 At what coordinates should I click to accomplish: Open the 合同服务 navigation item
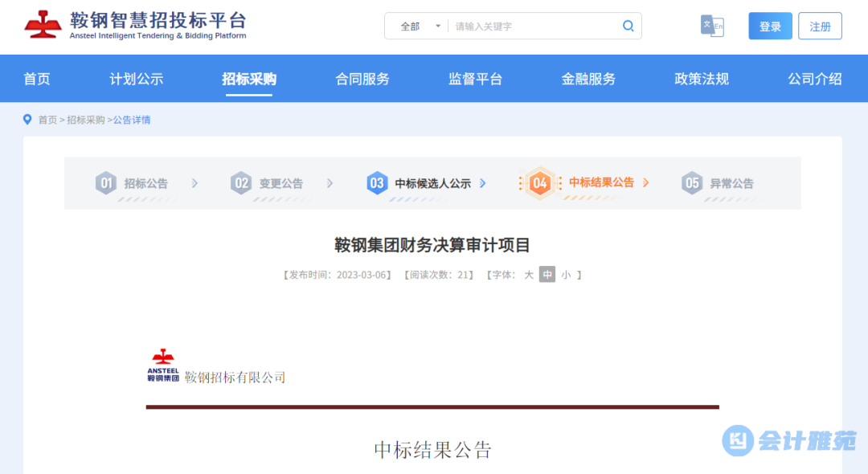pos(362,79)
